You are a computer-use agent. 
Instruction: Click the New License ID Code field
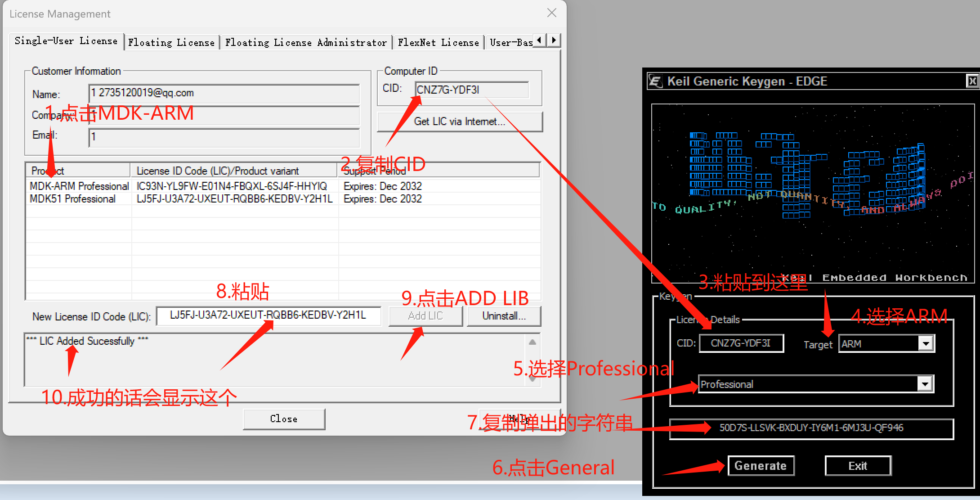tap(268, 315)
